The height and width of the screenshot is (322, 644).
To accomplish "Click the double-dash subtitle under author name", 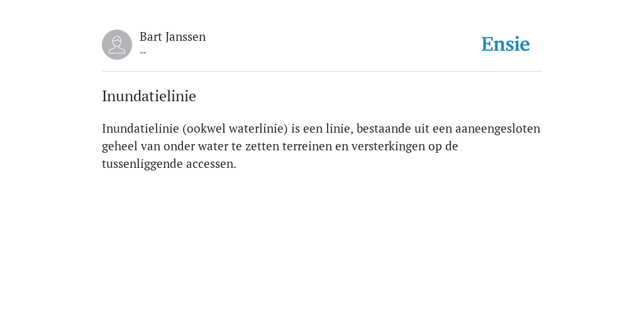I will coord(143,53).
